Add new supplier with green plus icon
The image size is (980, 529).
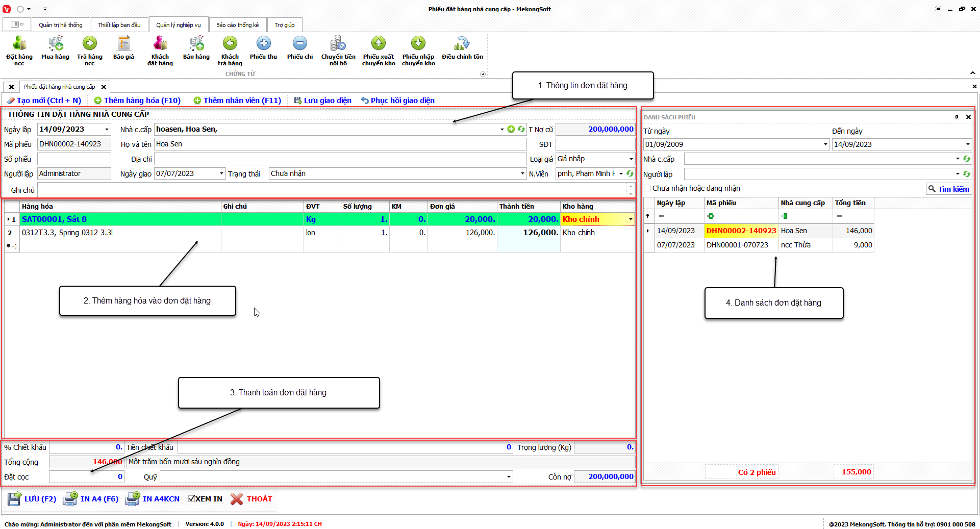[511, 130]
